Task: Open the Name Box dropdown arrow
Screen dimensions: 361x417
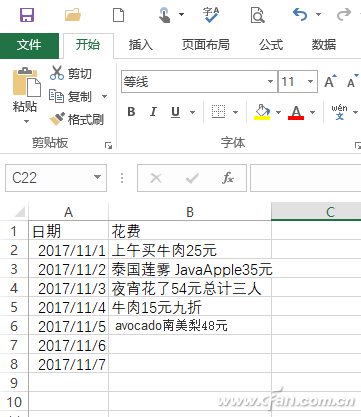Action: (x=97, y=177)
